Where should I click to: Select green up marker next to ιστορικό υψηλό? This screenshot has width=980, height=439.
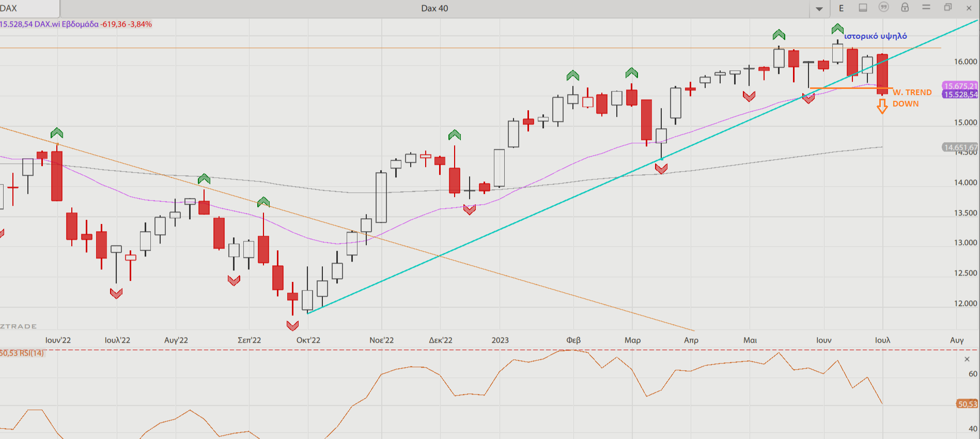click(x=837, y=29)
